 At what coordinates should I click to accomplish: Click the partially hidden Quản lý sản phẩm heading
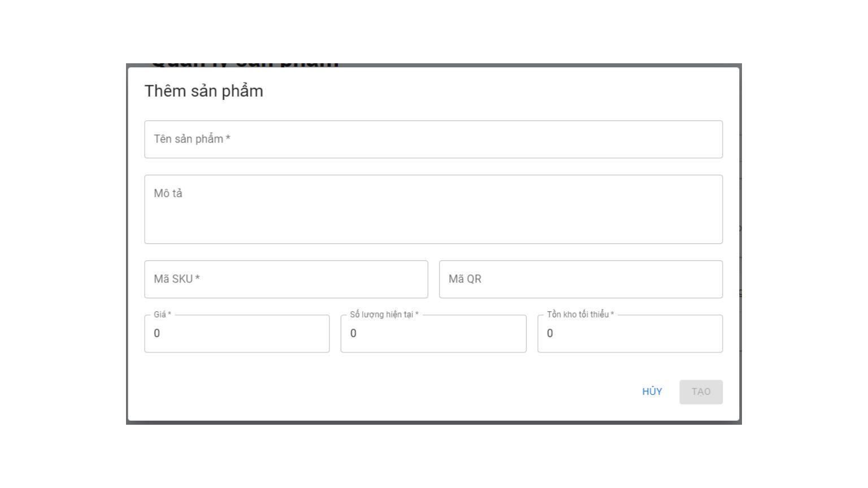[x=245, y=65]
